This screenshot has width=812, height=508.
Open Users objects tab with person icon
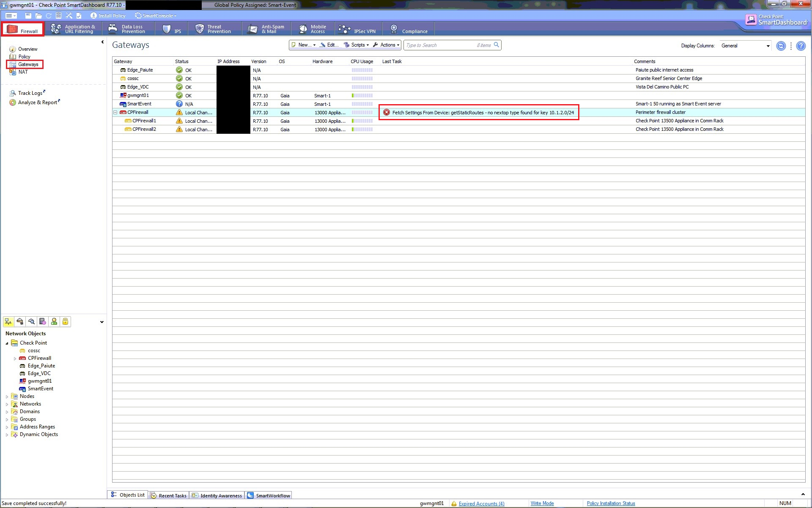coord(54,322)
